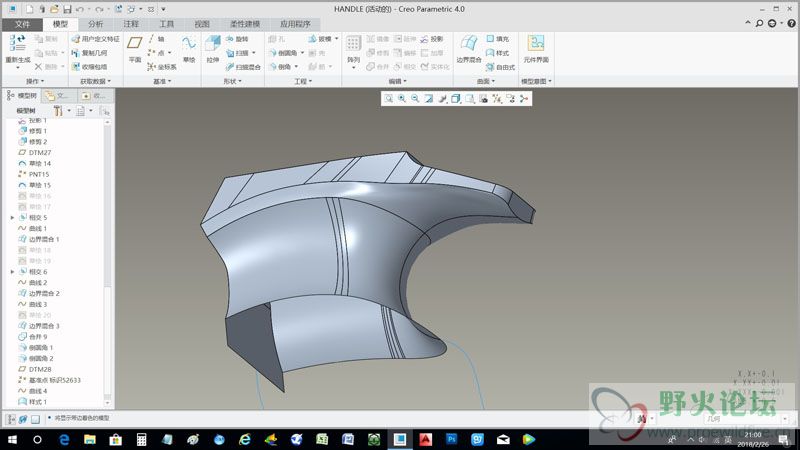Select the 填充 fill tool
The height and width of the screenshot is (450, 800).
497,39
